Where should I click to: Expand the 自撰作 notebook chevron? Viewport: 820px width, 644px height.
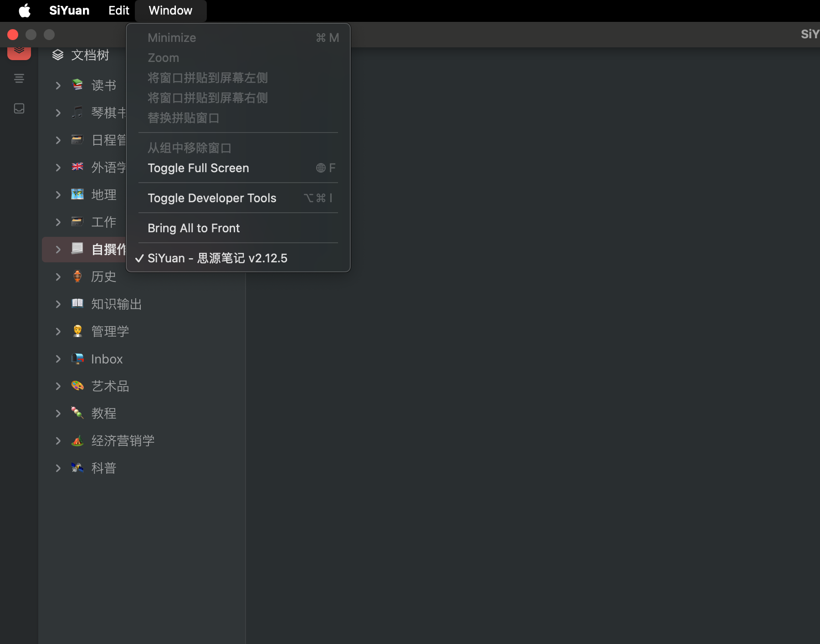(58, 250)
